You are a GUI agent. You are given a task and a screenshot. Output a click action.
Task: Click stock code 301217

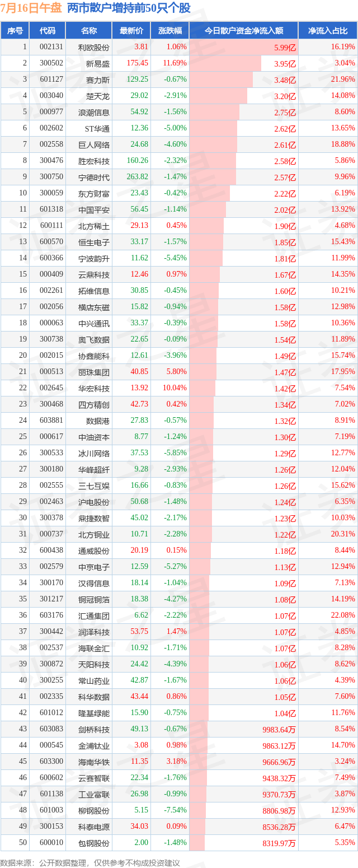click(x=51, y=599)
